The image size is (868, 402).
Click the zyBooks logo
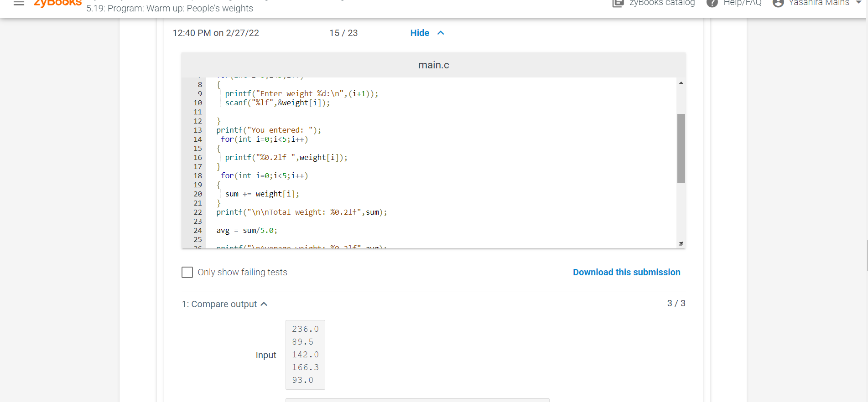(x=58, y=4)
